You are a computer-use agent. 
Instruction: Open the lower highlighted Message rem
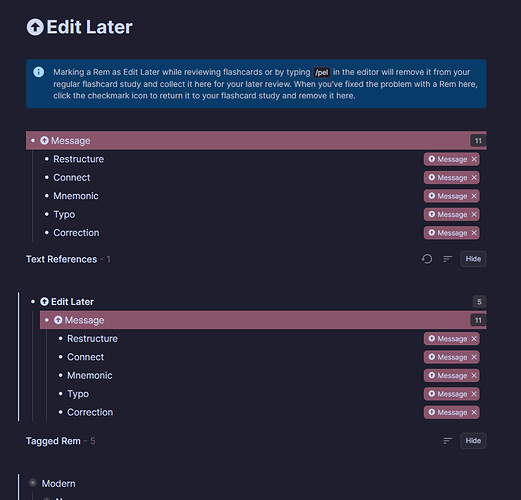(x=84, y=320)
